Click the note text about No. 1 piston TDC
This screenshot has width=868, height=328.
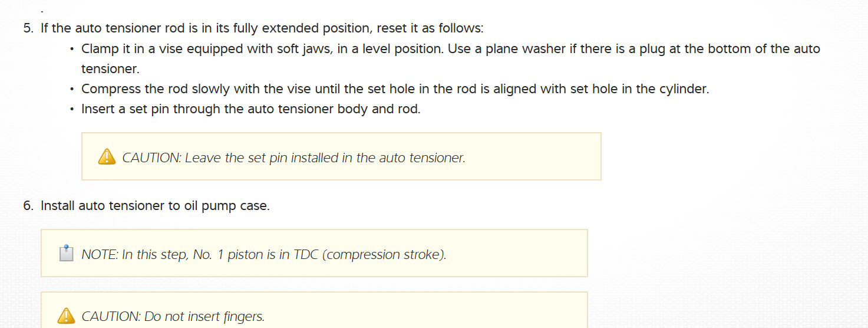click(x=263, y=255)
